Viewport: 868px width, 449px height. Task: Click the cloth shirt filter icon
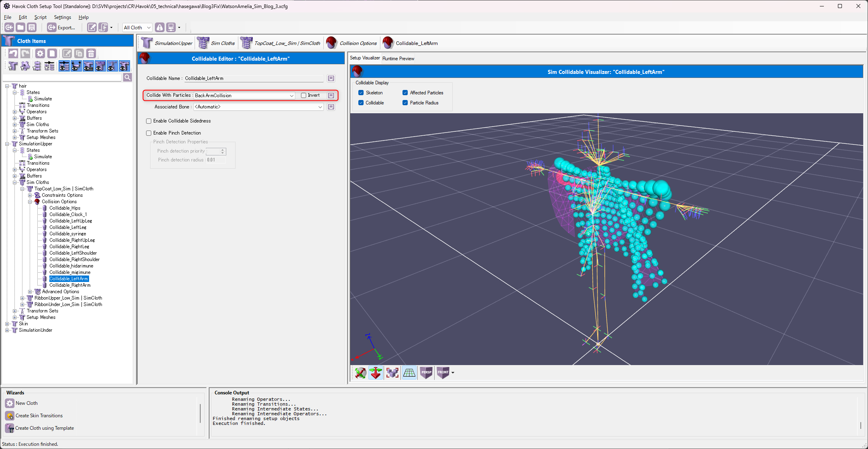click(13, 66)
